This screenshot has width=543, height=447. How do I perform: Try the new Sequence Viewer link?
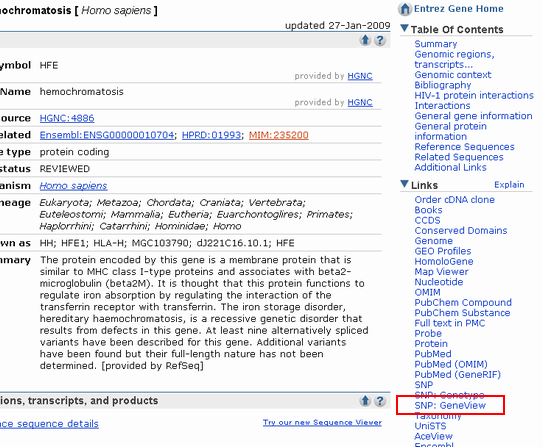pyautogui.click(x=322, y=422)
